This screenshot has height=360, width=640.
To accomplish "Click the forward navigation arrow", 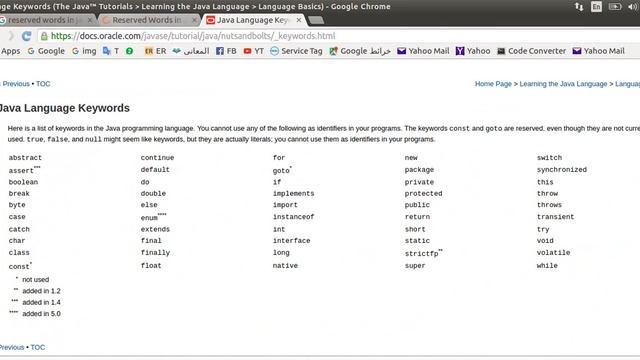I will tap(11, 36).
